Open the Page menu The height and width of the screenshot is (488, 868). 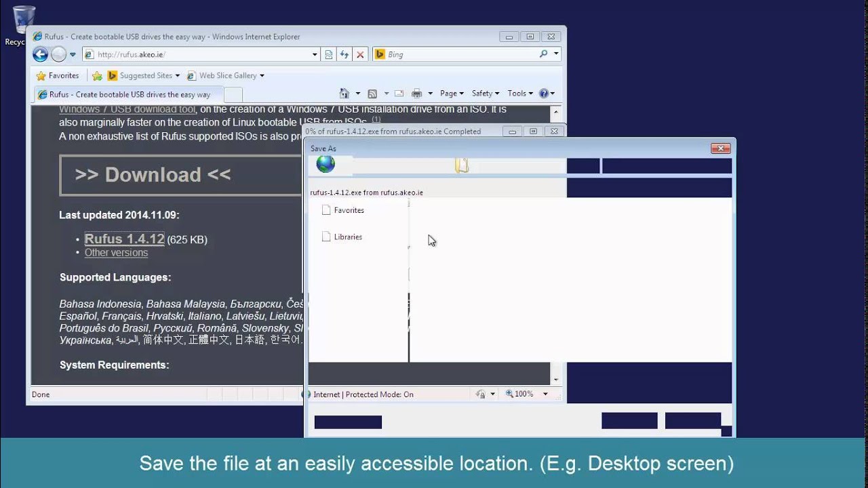(452, 94)
